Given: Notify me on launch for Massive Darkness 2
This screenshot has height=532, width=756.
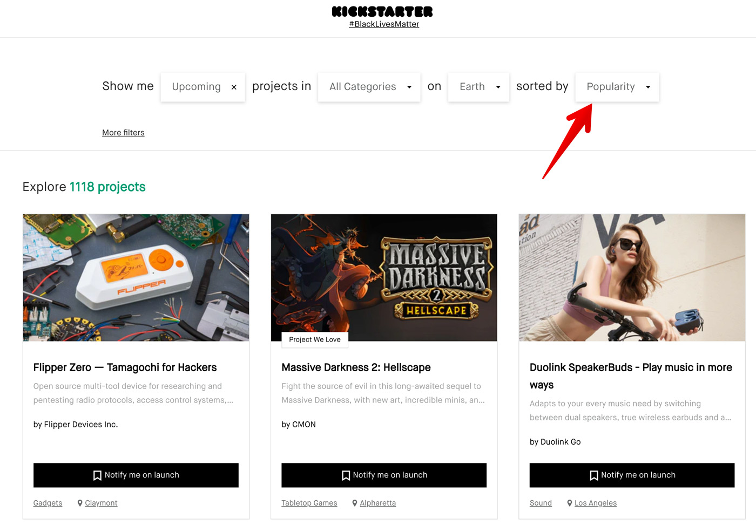Looking at the screenshot, I should [384, 475].
